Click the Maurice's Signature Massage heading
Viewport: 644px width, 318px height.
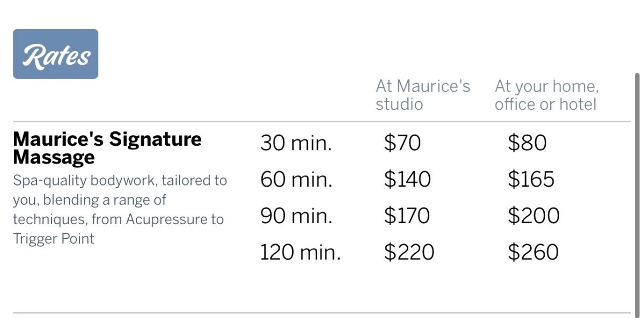pyautogui.click(x=107, y=148)
